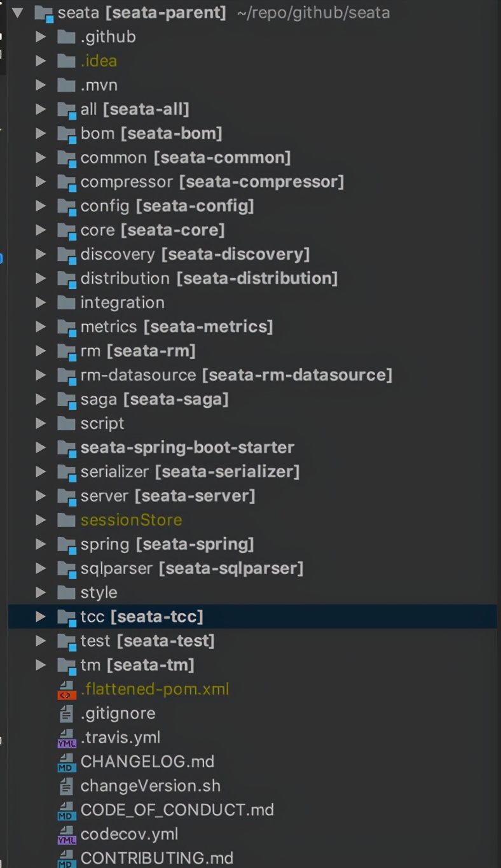Select the .idea folder entry
This screenshot has height=868, width=501.
[98, 60]
